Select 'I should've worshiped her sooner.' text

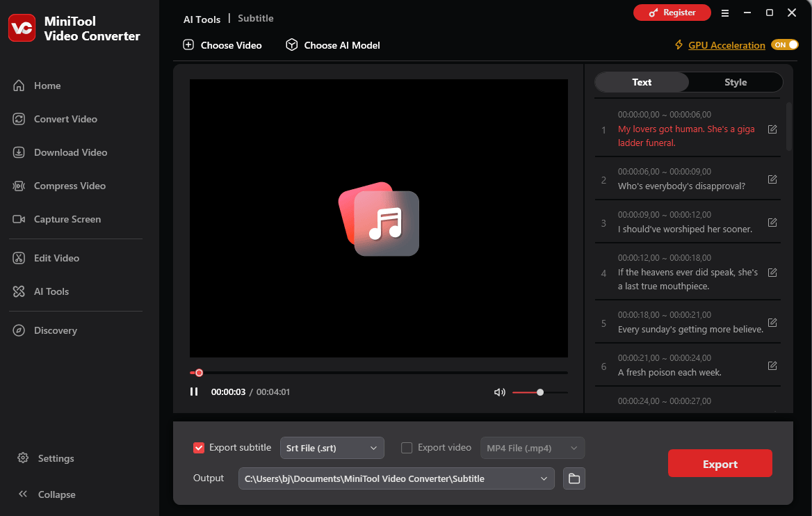pos(685,229)
